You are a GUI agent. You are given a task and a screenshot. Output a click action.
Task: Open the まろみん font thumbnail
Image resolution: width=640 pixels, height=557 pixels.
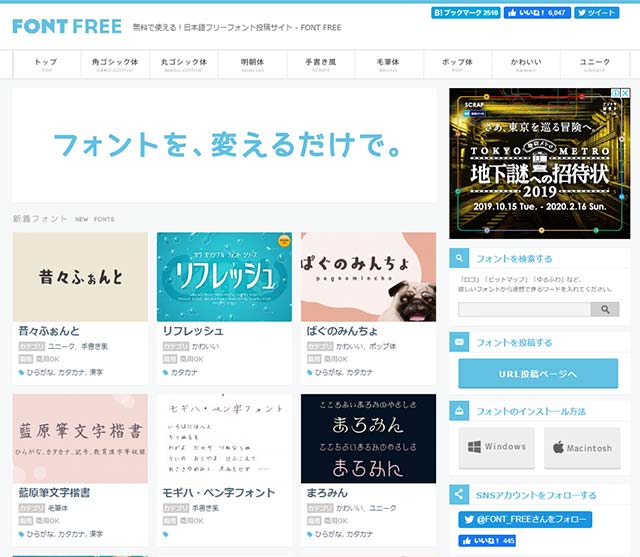[x=368, y=439]
